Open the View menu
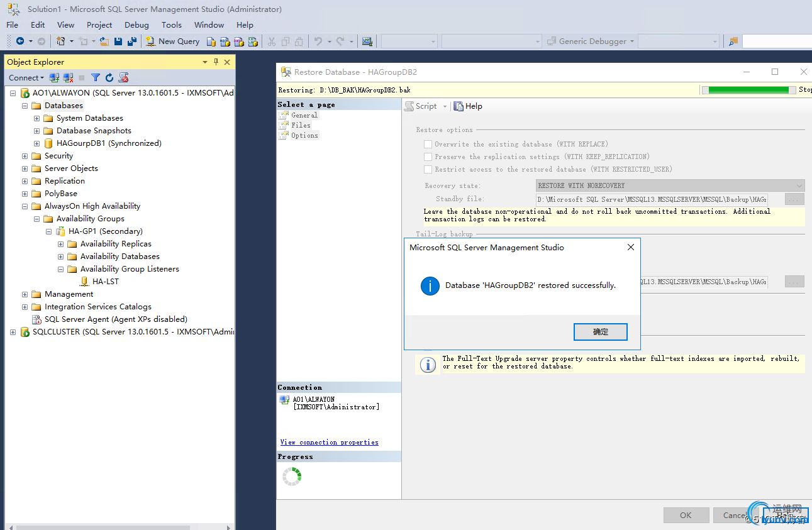 pos(65,25)
